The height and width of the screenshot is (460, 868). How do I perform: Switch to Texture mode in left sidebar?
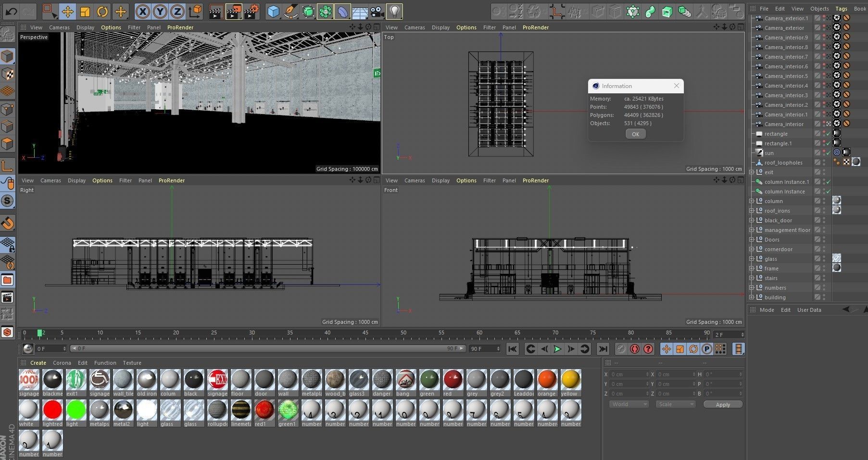[x=7, y=74]
